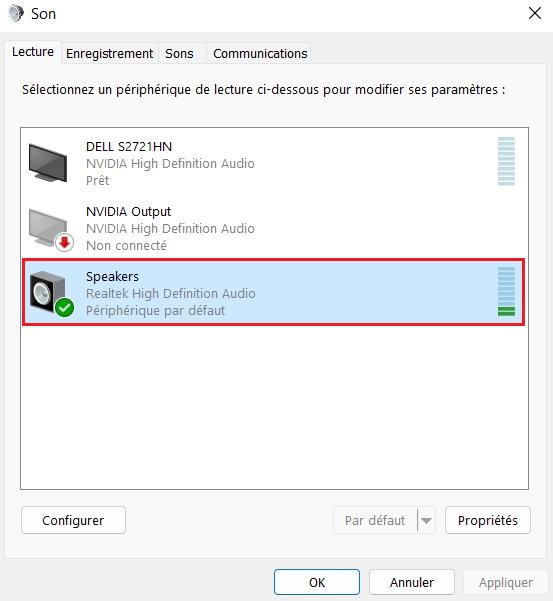The image size is (553, 601).
Task: Expand the Par défaut dropdown arrow
Action: [426, 520]
